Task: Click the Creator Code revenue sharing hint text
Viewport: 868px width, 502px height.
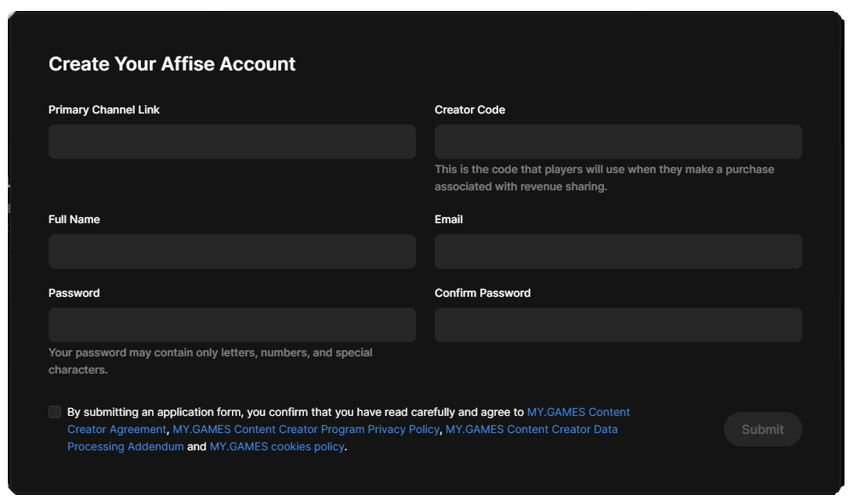Action: pos(604,178)
